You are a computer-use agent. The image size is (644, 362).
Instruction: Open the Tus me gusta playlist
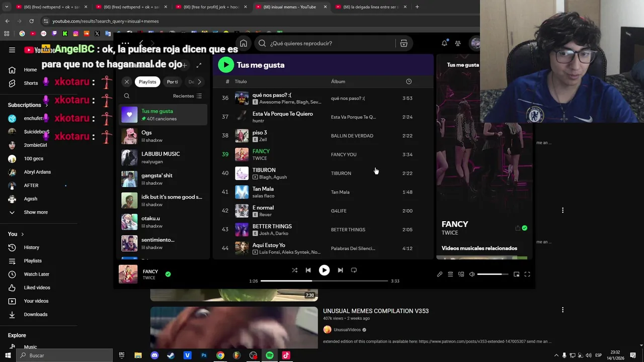(x=163, y=115)
